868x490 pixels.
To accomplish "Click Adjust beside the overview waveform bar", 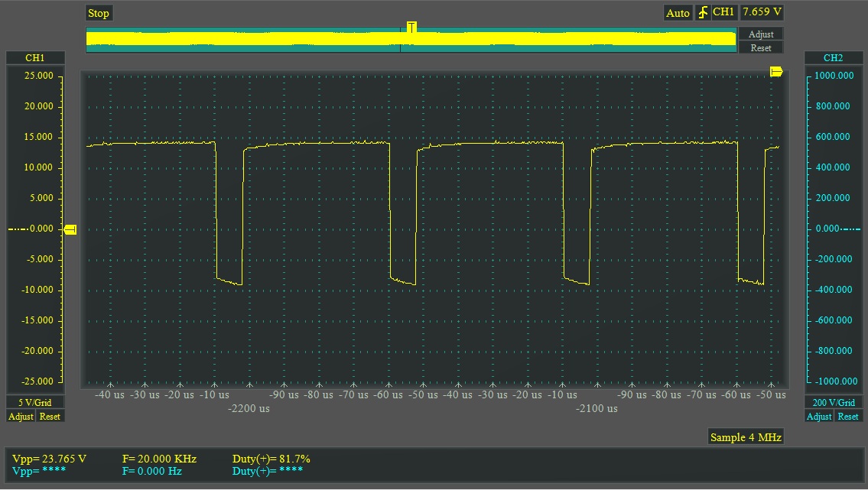I will click(760, 34).
